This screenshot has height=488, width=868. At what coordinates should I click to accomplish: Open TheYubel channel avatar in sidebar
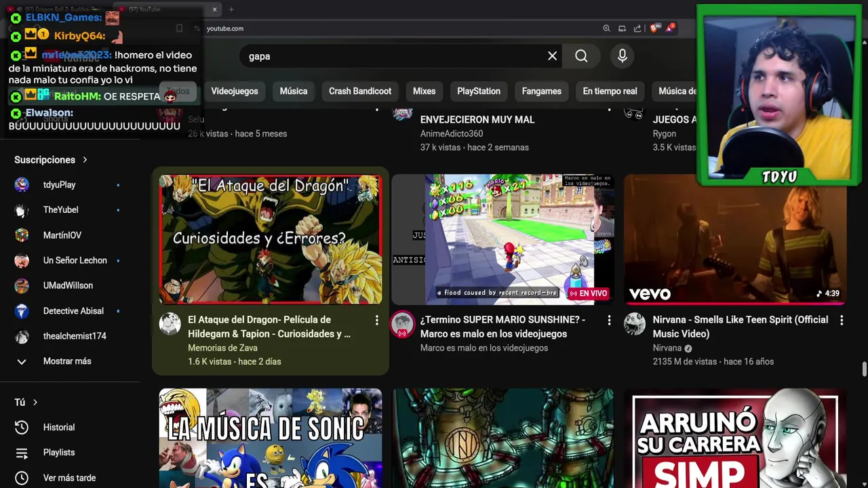(x=22, y=210)
